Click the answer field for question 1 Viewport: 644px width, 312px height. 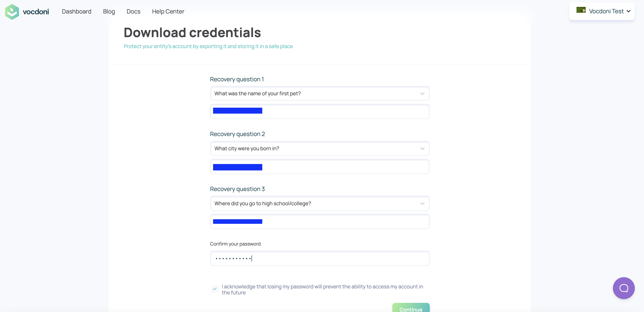pyautogui.click(x=319, y=112)
